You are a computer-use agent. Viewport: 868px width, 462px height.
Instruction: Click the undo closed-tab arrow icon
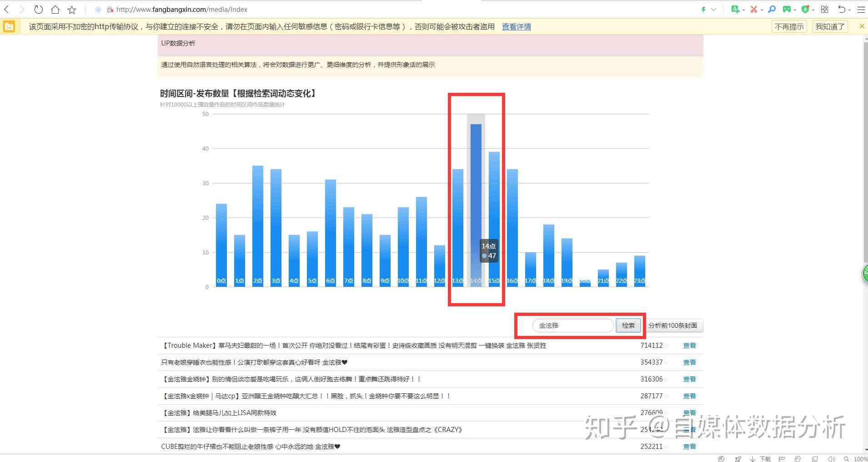pyautogui.click(x=842, y=9)
